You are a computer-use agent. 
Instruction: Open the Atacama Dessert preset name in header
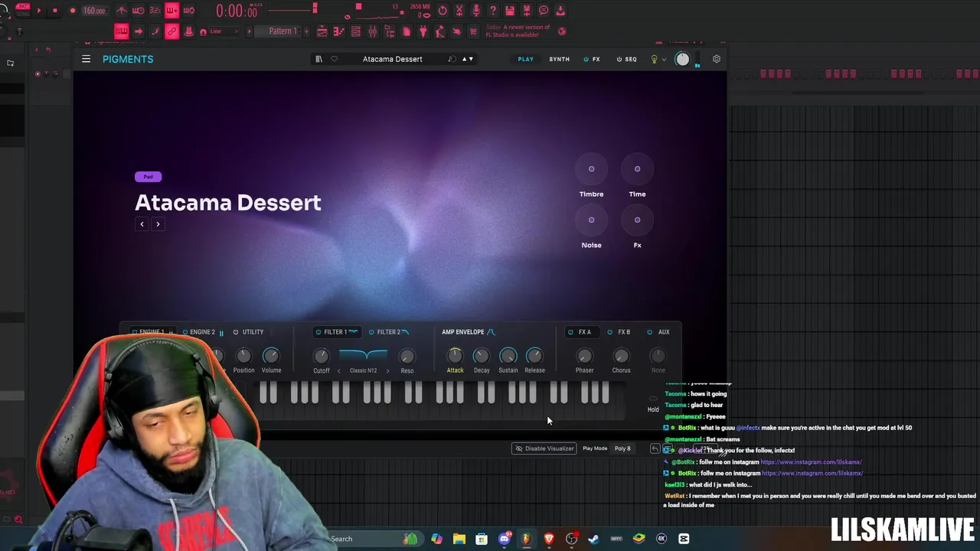pyautogui.click(x=392, y=59)
